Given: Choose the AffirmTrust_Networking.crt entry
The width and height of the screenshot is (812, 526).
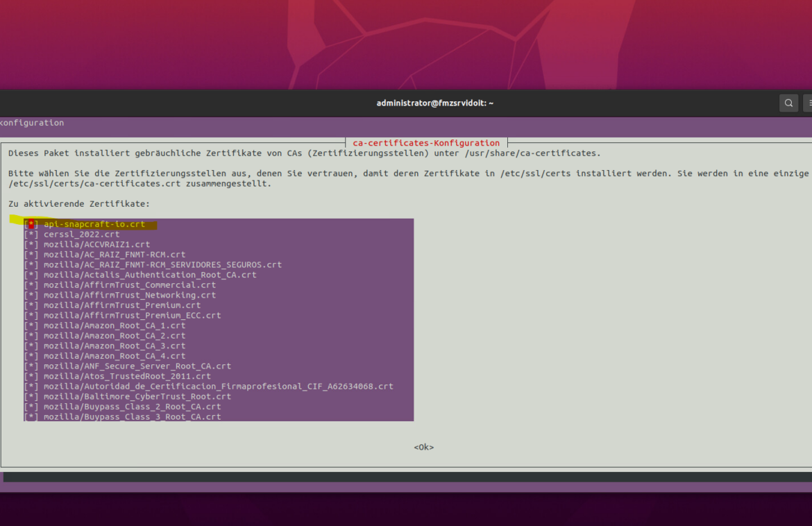Looking at the screenshot, I should point(130,295).
